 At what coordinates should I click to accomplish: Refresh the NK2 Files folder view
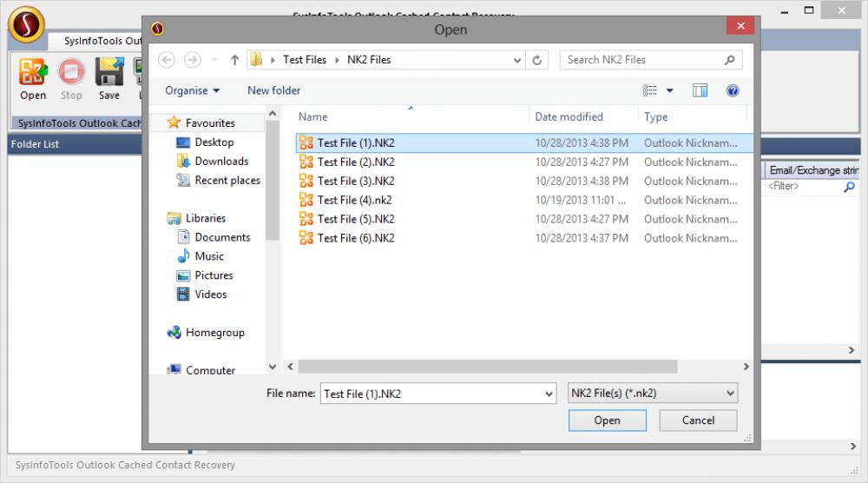pos(537,60)
